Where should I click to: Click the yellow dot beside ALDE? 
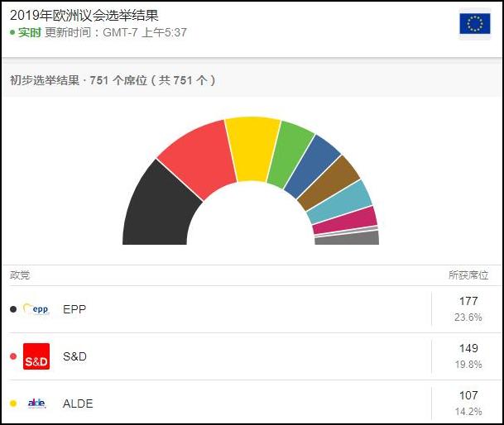pos(13,404)
